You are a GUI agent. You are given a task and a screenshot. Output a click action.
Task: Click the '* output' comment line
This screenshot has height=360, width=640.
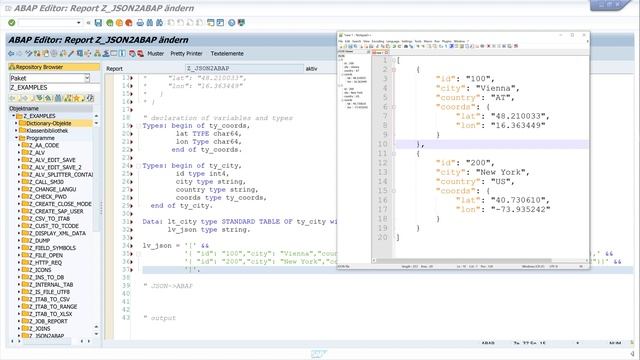point(159,318)
